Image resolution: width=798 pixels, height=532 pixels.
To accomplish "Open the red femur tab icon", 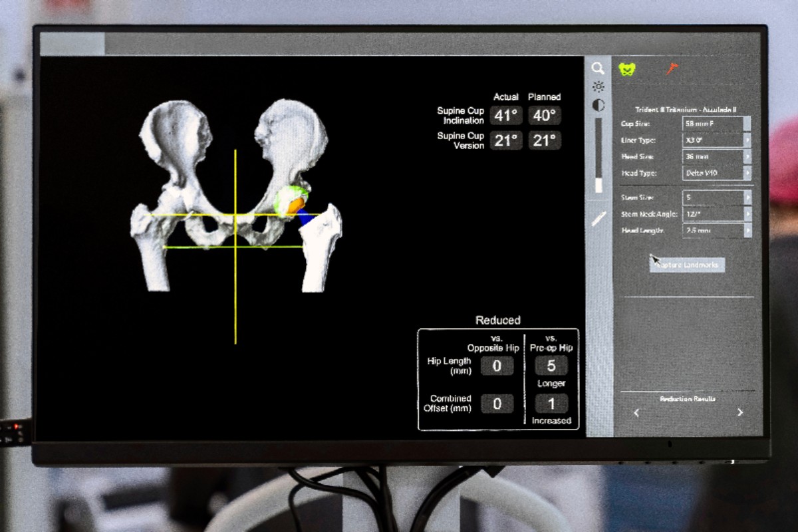I will (672, 68).
